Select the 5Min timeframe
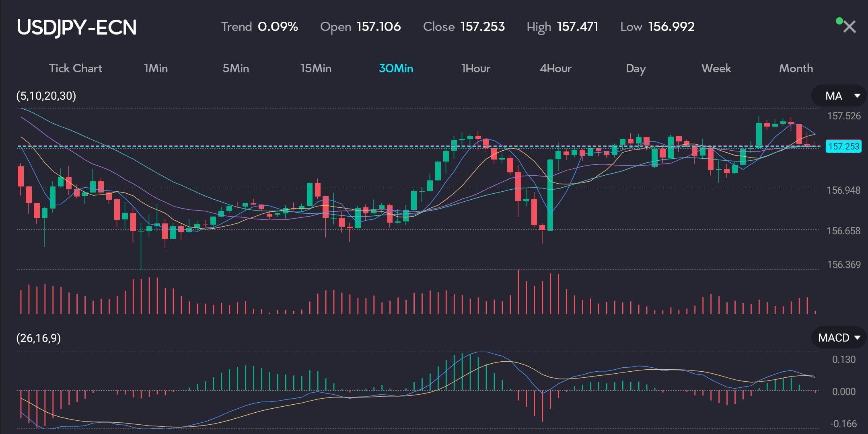The image size is (868, 434). pos(236,68)
